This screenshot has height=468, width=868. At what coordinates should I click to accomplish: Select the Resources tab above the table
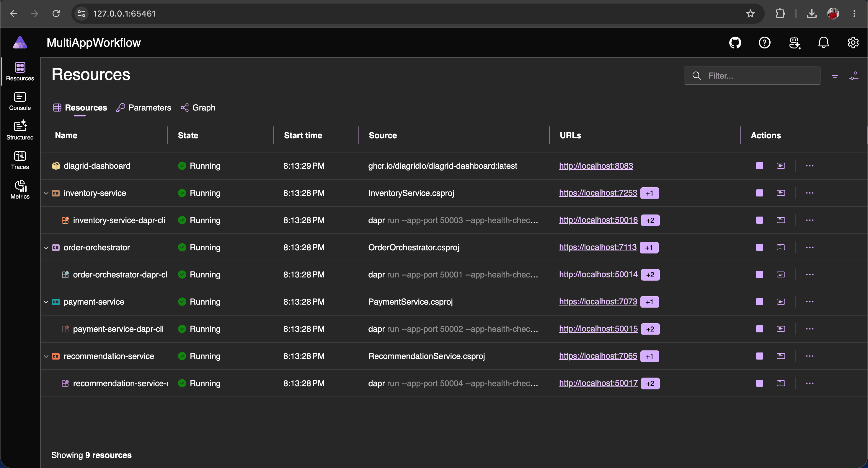(x=80, y=108)
